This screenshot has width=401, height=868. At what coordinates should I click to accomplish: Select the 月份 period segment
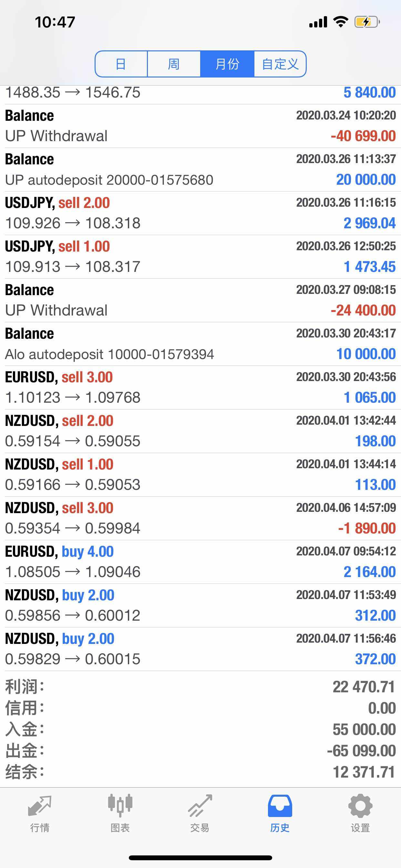click(x=227, y=64)
